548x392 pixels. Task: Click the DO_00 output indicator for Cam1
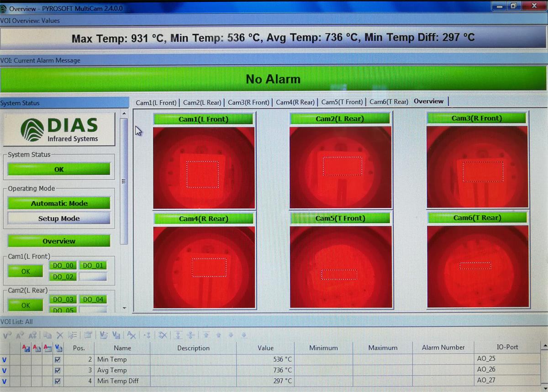63,266
